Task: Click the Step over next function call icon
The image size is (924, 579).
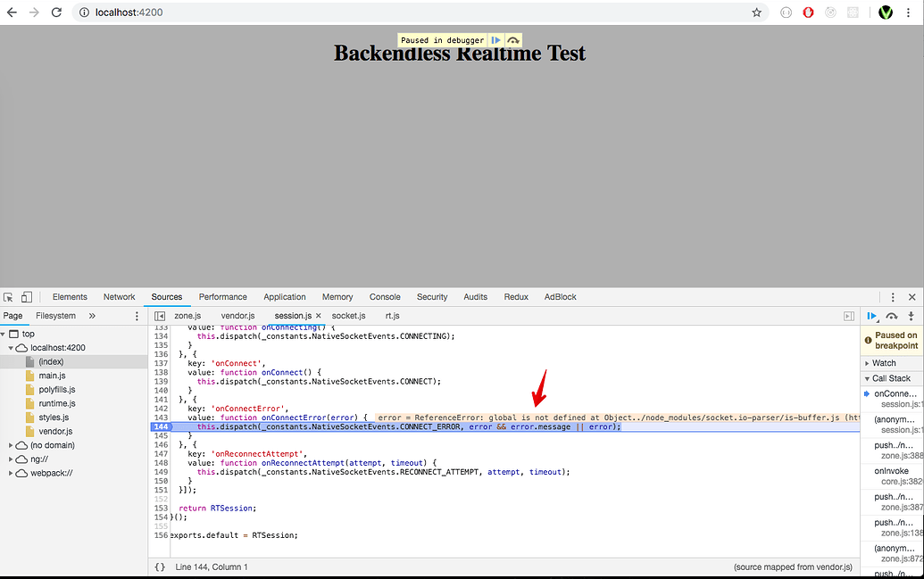Action: [891, 316]
